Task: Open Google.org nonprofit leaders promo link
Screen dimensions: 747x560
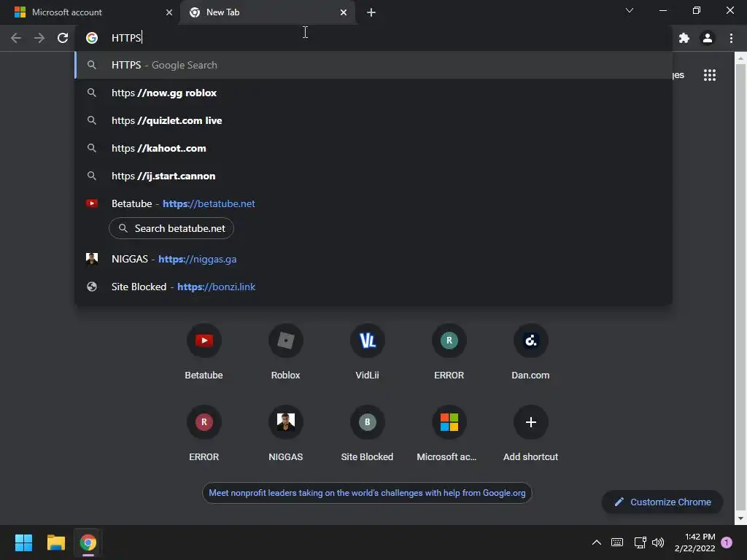Action: pyautogui.click(x=367, y=493)
